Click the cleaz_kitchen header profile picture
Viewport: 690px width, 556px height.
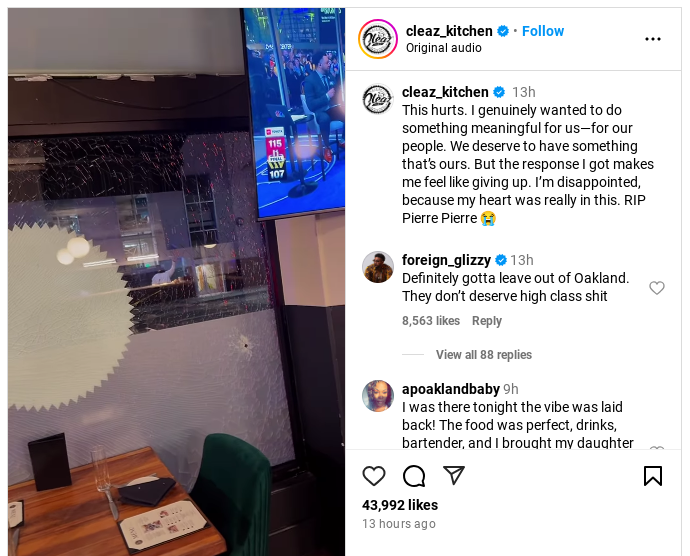[x=378, y=39]
